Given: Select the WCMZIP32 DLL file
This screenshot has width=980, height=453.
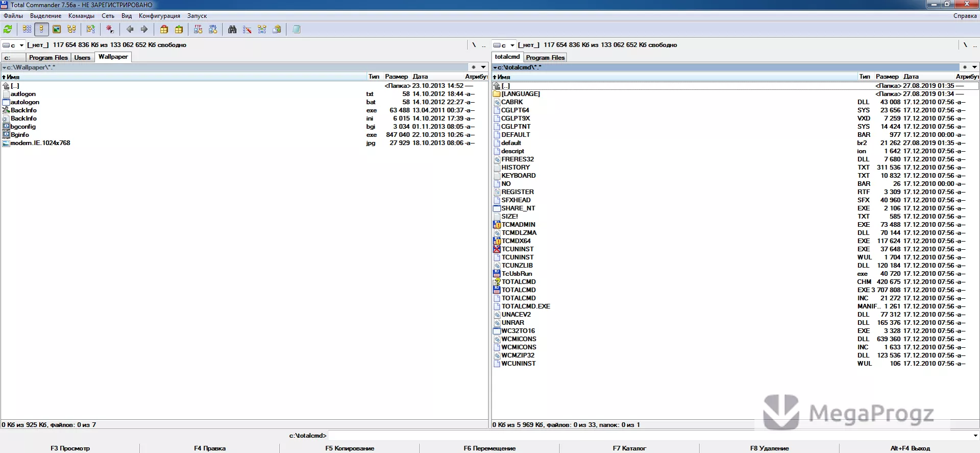Looking at the screenshot, I should click(518, 355).
